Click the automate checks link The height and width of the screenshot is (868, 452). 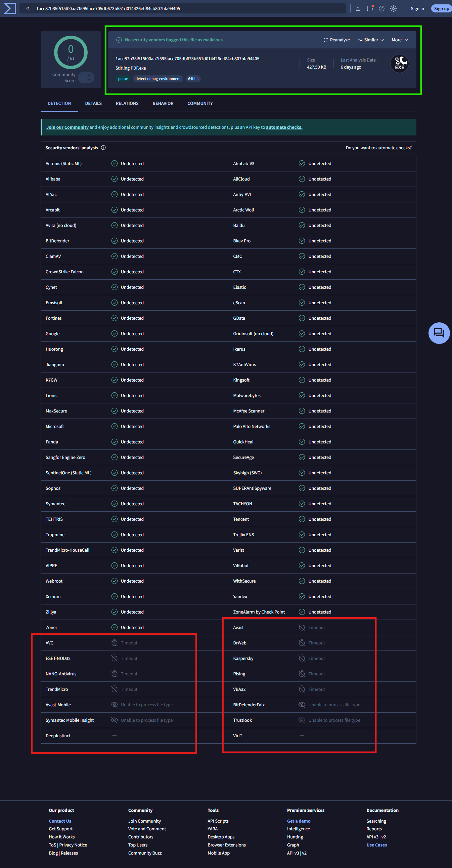pyautogui.click(x=284, y=127)
